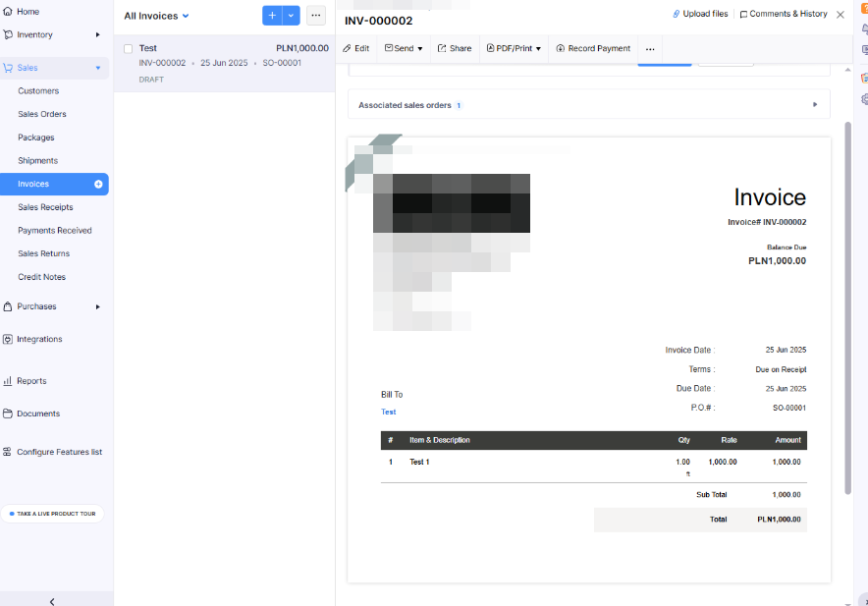This screenshot has width=868, height=606.
Task: Open Documents from the sidebar icon
Action: tap(10, 413)
